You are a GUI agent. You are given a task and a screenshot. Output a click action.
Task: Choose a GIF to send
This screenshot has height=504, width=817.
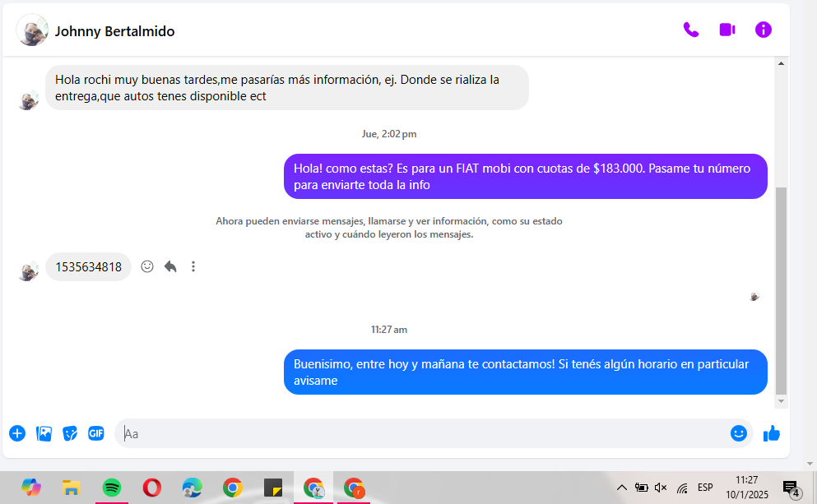coord(96,433)
